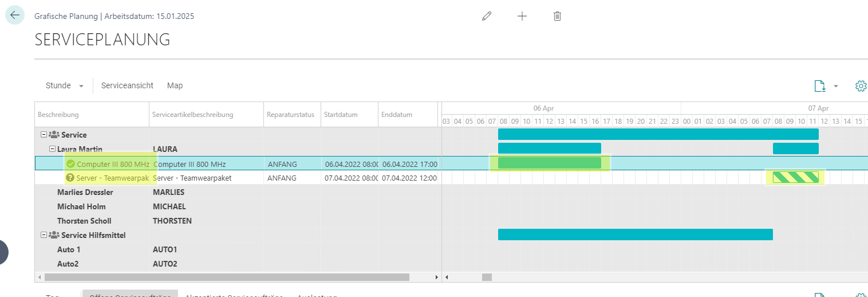Click the table's horizontal scrollbar thumb
The height and width of the screenshot is (297, 868).
pos(227,277)
